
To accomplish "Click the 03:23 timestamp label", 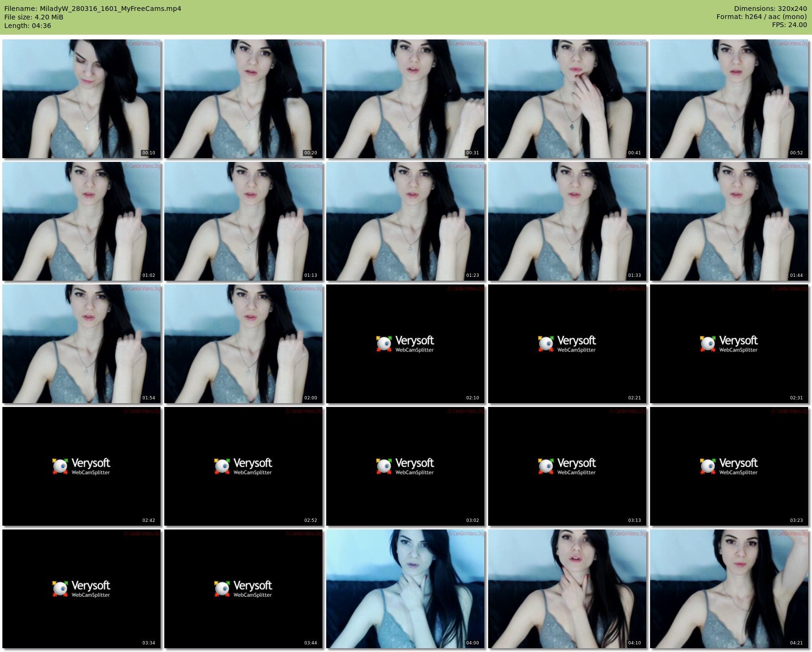I will pos(796,520).
